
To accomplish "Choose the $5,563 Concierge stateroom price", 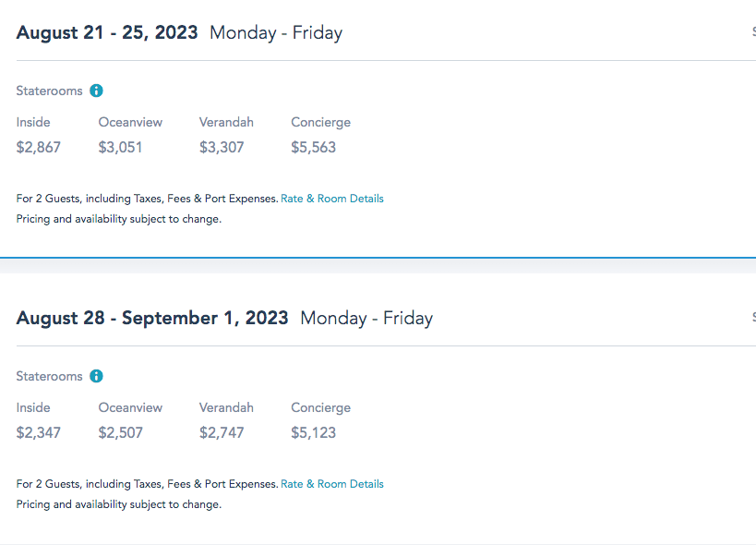I will pos(314,147).
